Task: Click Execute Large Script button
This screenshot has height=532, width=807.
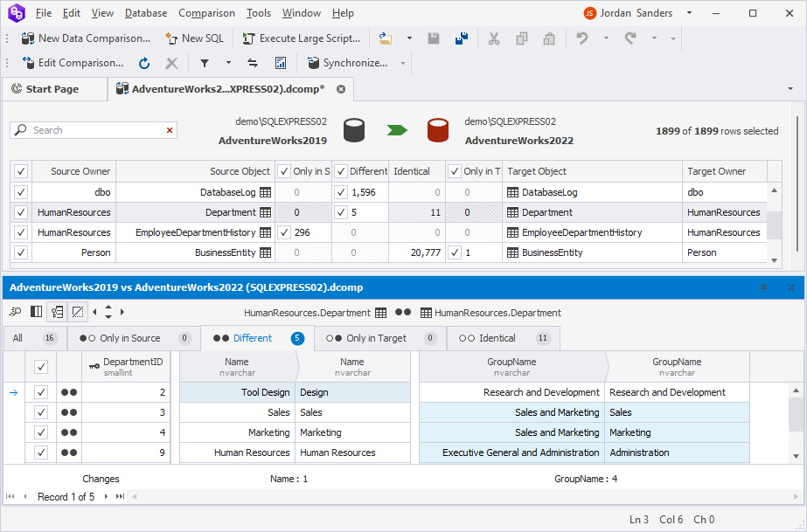Action: (301, 38)
